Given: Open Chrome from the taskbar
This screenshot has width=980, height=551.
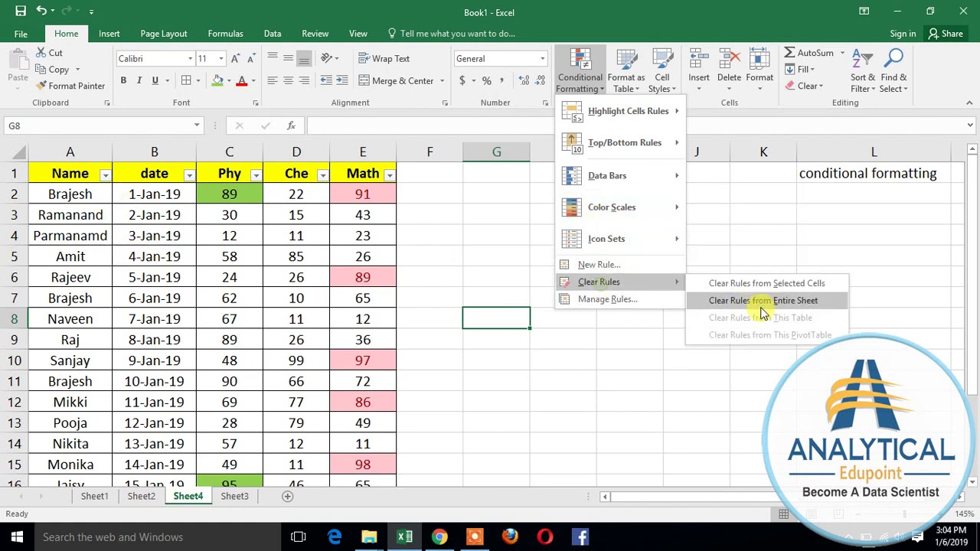Looking at the screenshot, I should tap(439, 536).
